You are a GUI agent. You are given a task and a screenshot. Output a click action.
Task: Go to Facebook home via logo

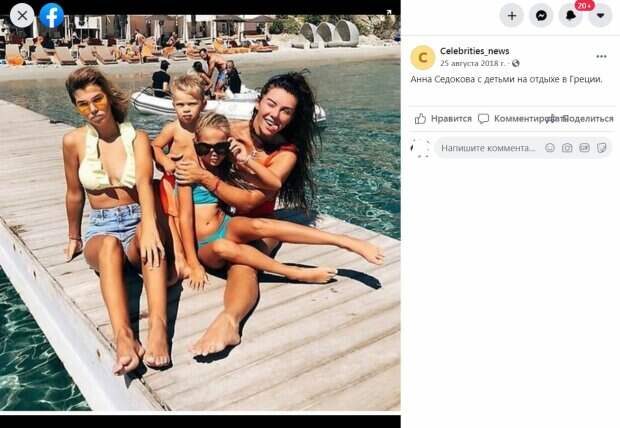pos(52,15)
